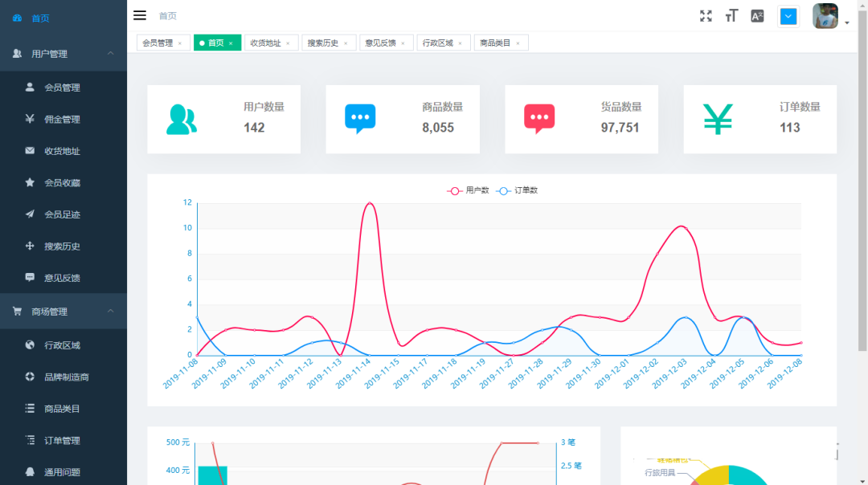This screenshot has height=485, width=868.
Task: Open the blue theme color picker
Action: pos(788,16)
